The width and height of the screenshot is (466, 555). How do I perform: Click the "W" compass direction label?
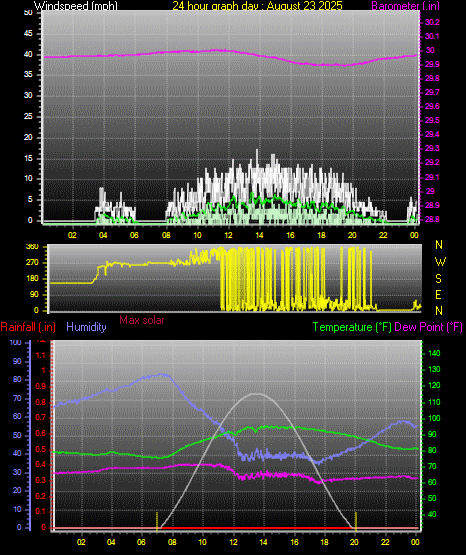pos(440,262)
